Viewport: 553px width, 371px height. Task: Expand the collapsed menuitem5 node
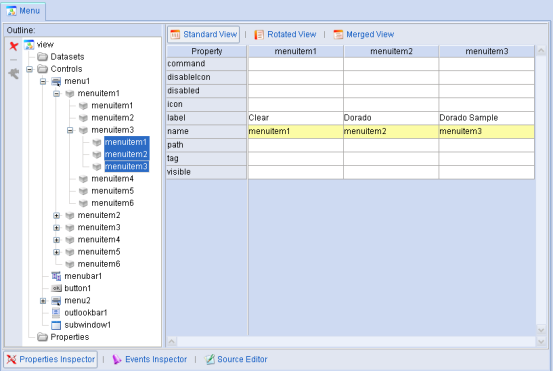[x=56, y=252]
